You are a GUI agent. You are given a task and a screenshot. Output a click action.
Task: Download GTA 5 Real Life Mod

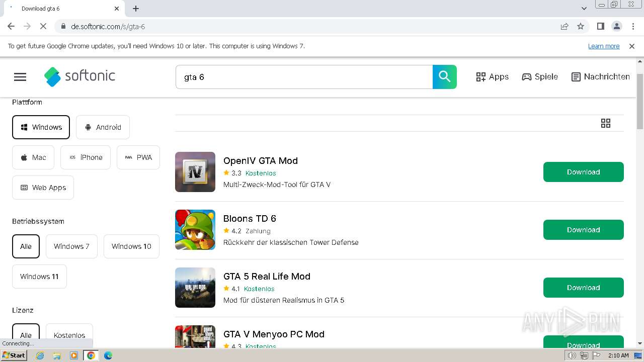click(584, 288)
